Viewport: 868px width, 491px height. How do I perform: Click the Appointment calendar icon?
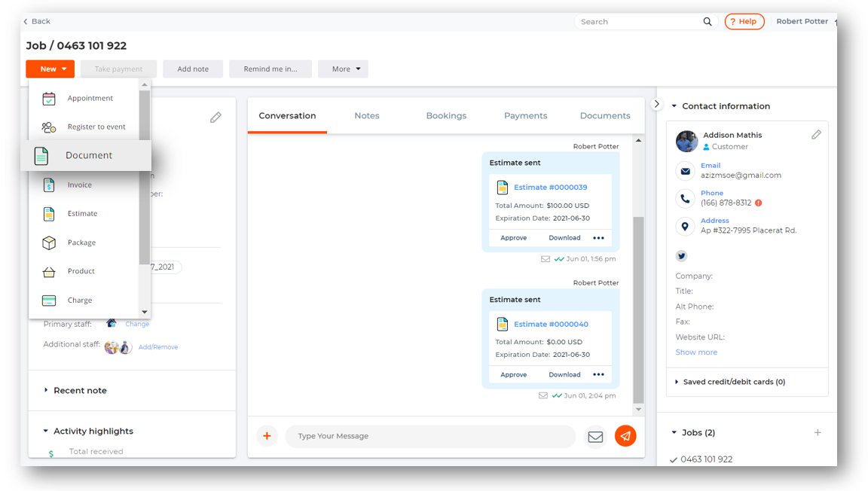click(x=49, y=99)
